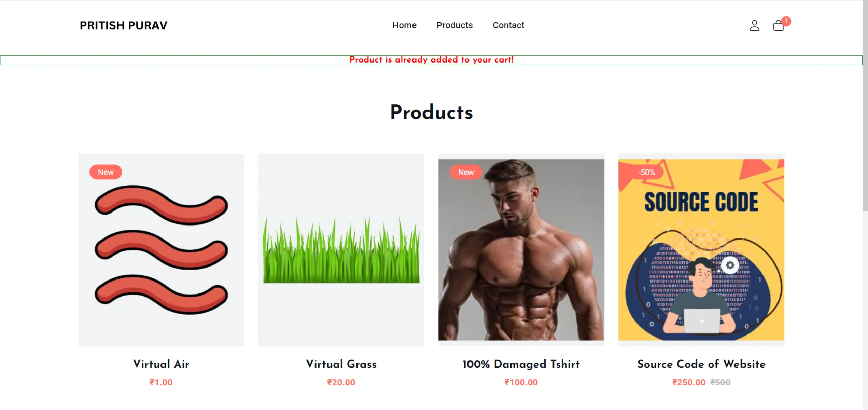This screenshot has width=868, height=410.
Task: Click the page's vertical scrollbar
Action: pos(865,102)
